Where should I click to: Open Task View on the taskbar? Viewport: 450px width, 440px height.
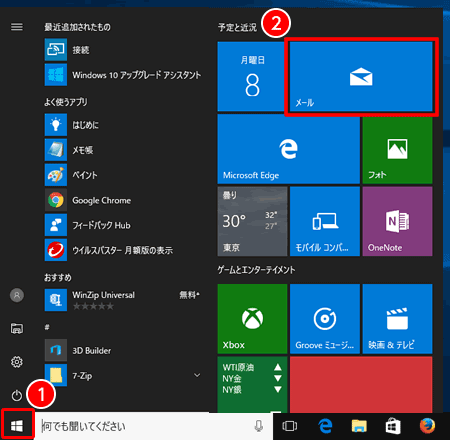[289, 426]
